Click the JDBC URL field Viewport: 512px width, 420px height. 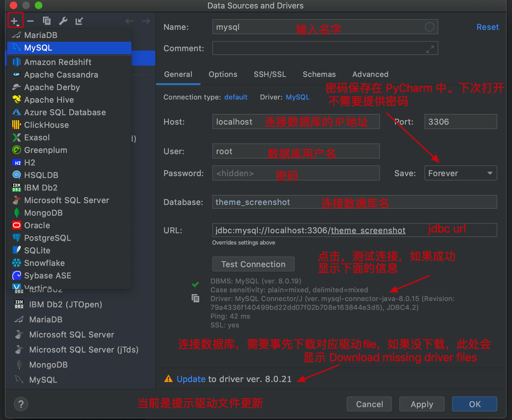point(355,230)
